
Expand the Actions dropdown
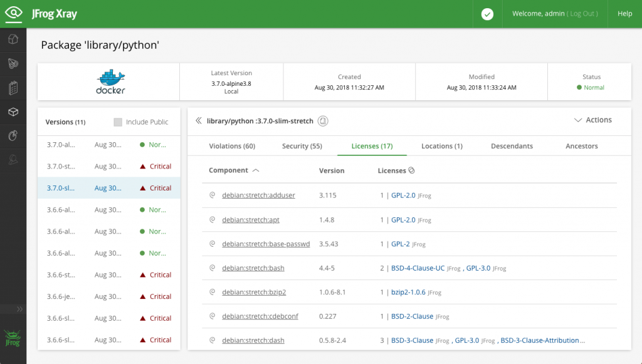[592, 120]
